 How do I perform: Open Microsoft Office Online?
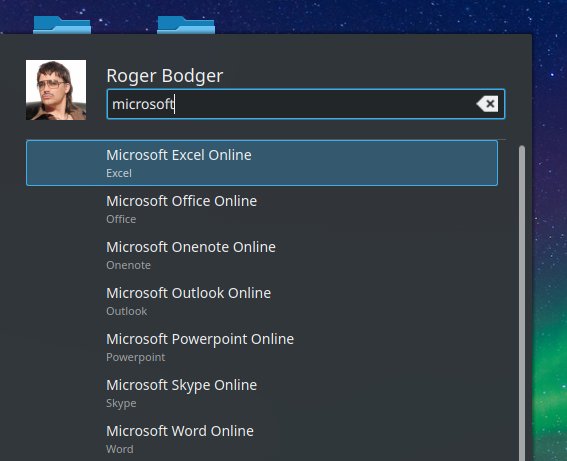point(262,209)
